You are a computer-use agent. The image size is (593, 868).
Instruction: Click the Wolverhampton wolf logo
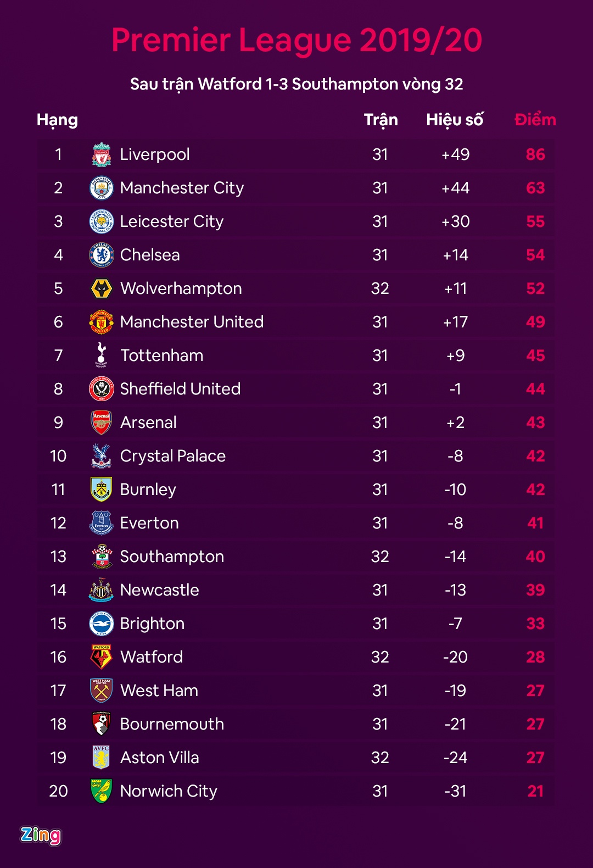tap(102, 288)
